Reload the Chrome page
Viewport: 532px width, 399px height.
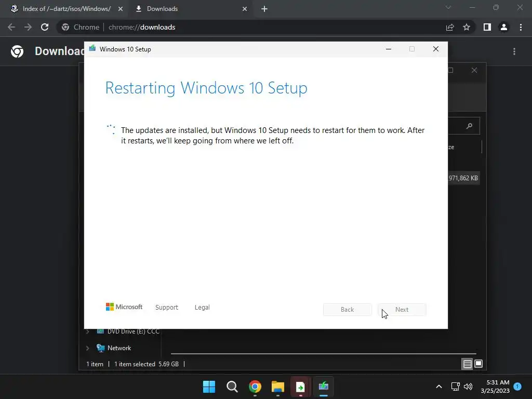click(x=45, y=27)
